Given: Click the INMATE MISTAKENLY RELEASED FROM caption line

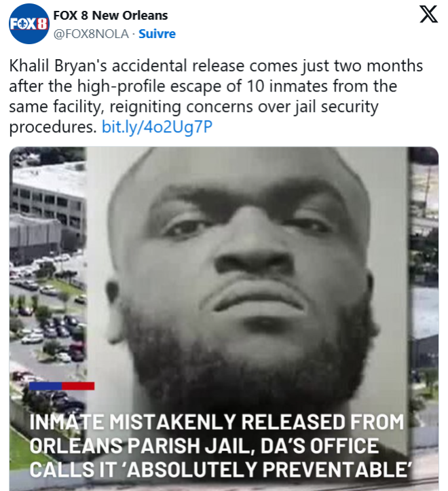Looking at the screenshot, I should click(x=217, y=422).
